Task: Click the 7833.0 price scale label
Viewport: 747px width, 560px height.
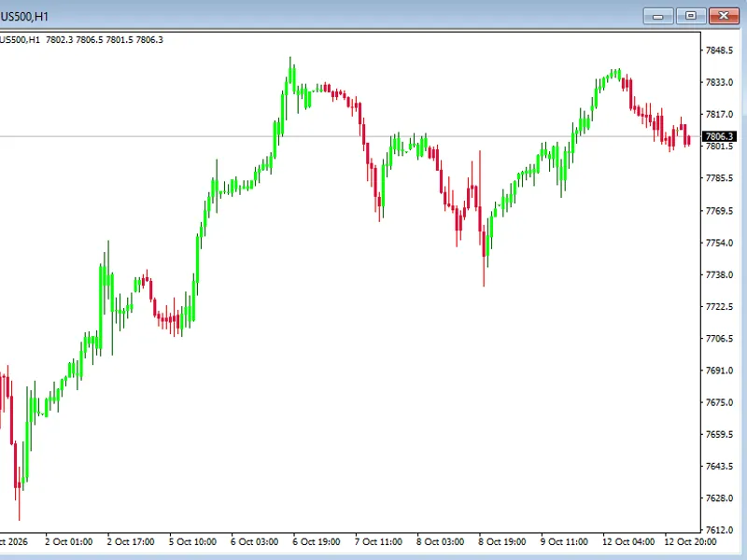Action: tap(719, 82)
